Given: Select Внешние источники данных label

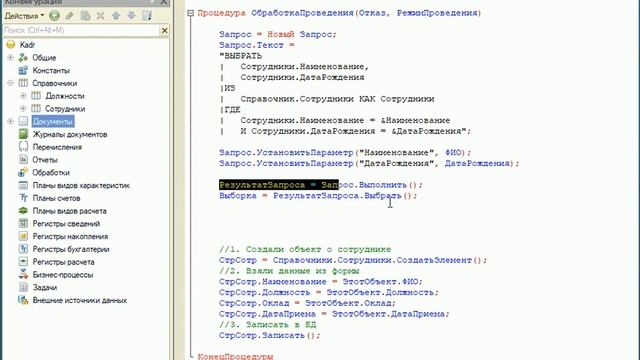Looking at the screenshot, I should 80,300.
